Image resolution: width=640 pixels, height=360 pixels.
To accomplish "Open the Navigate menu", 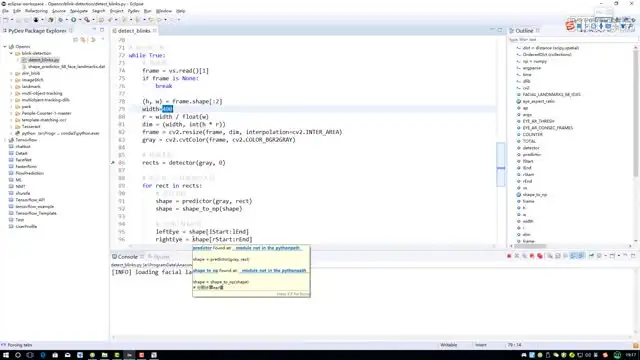I will point(79,11).
